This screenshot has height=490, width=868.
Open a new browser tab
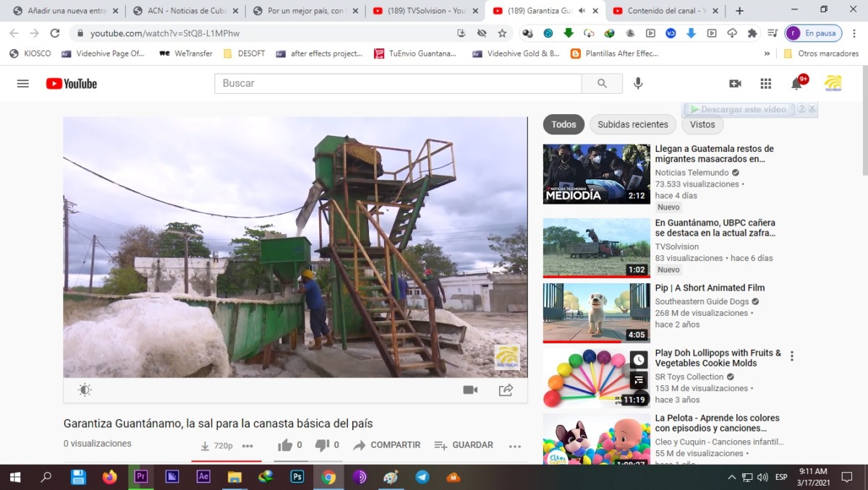click(739, 11)
